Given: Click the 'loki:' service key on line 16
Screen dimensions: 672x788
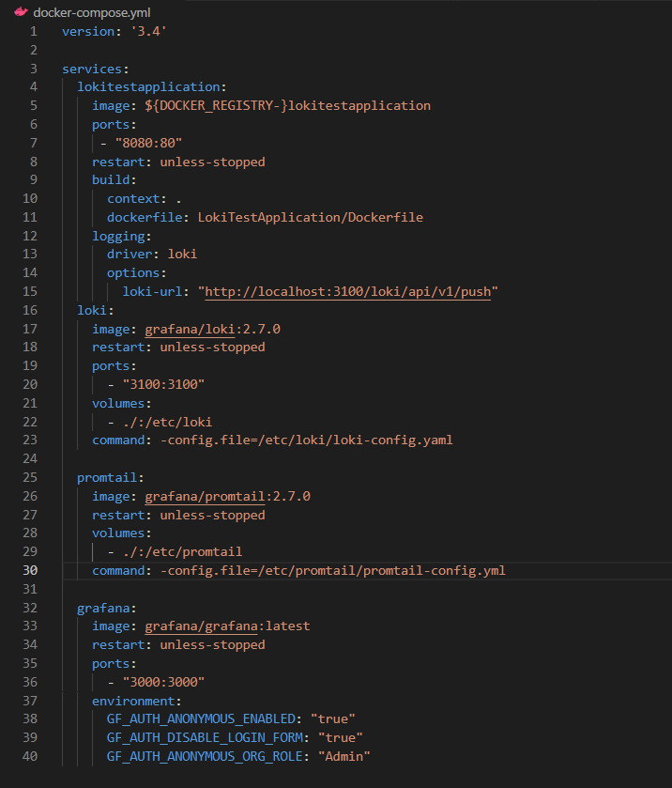Looking at the screenshot, I should click(x=96, y=310).
